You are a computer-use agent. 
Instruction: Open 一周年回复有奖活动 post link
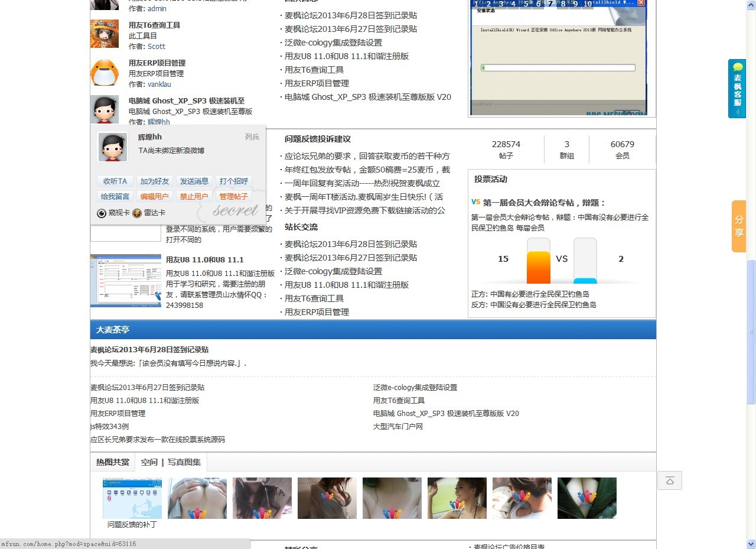click(x=363, y=184)
